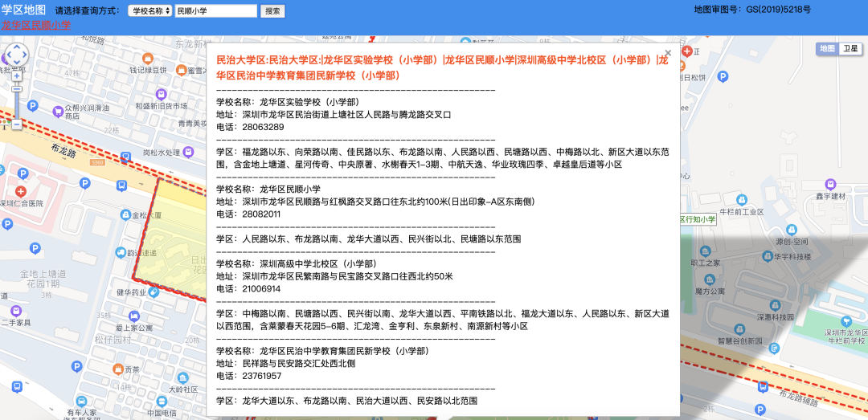Click the 职工之家 marker icon
868x420 pixels.
coord(704,251)
